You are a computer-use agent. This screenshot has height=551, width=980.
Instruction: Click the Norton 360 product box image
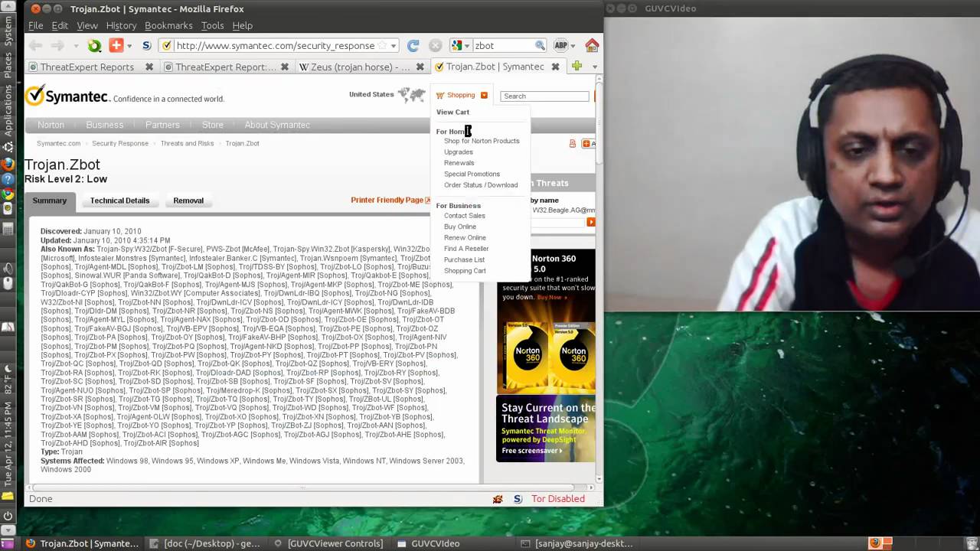548,356
